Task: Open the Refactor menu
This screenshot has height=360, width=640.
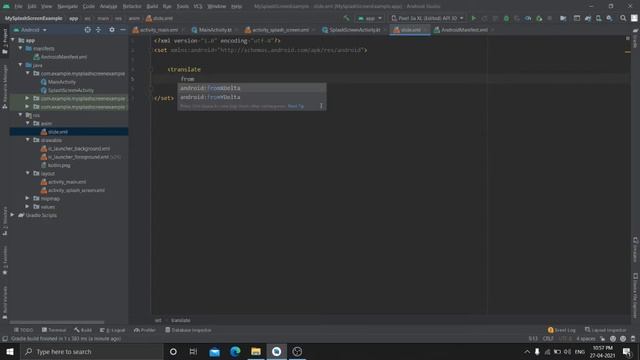Action: [132, 6]
